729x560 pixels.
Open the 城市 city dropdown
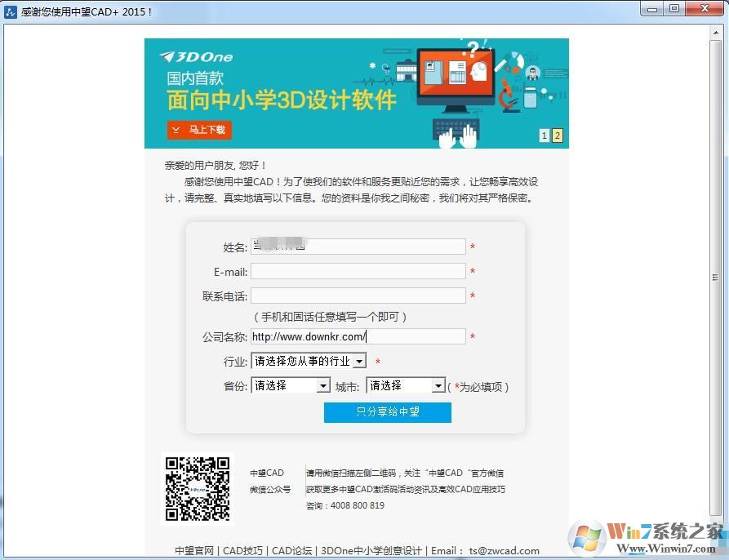[438, 384]
